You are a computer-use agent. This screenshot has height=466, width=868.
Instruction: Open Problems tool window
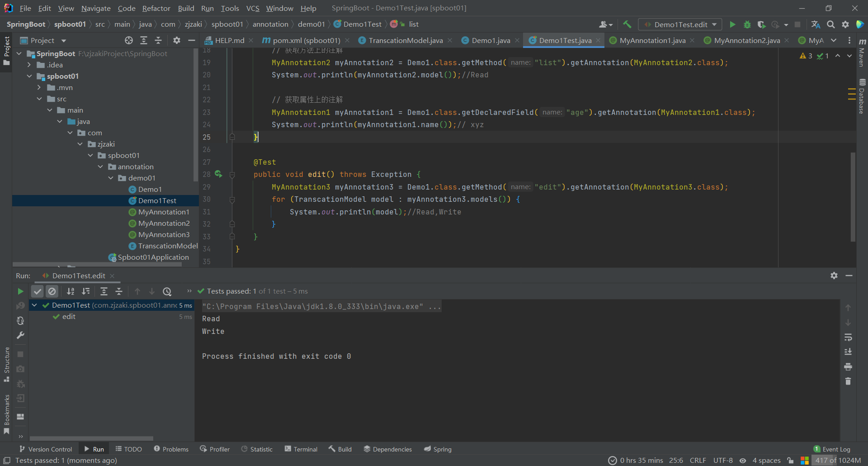[x=171, y=449]
